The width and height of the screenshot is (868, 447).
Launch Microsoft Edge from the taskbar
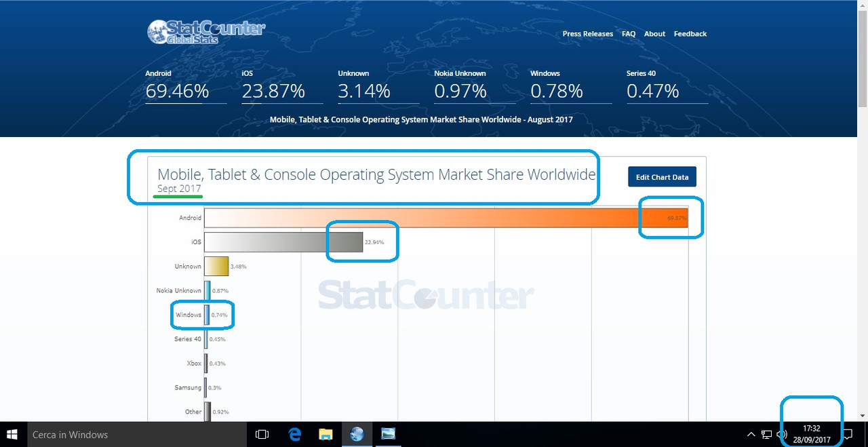[x=294, y=434]
